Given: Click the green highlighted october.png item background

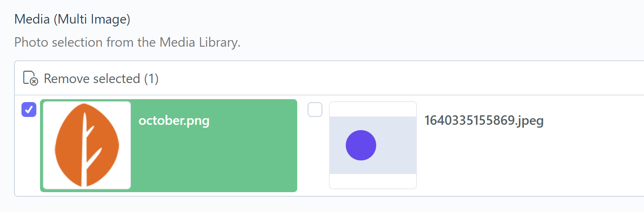Looking at the screenshot, I should tap(215, 161).
